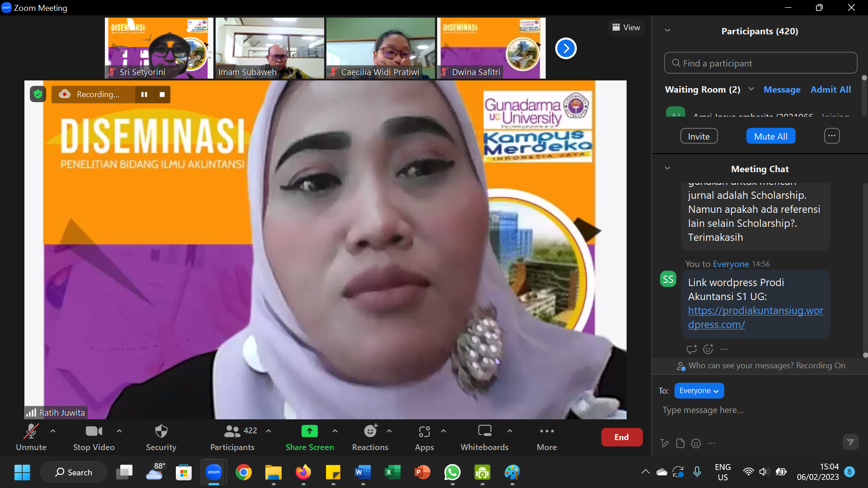Admit All waiting participants

tap(830, 89)
